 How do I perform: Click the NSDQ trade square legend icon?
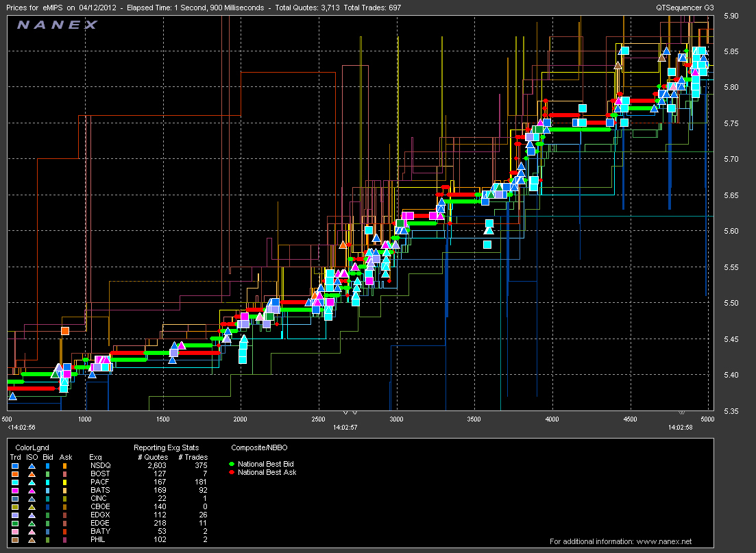pyautogui.click(x=15, y=466)
